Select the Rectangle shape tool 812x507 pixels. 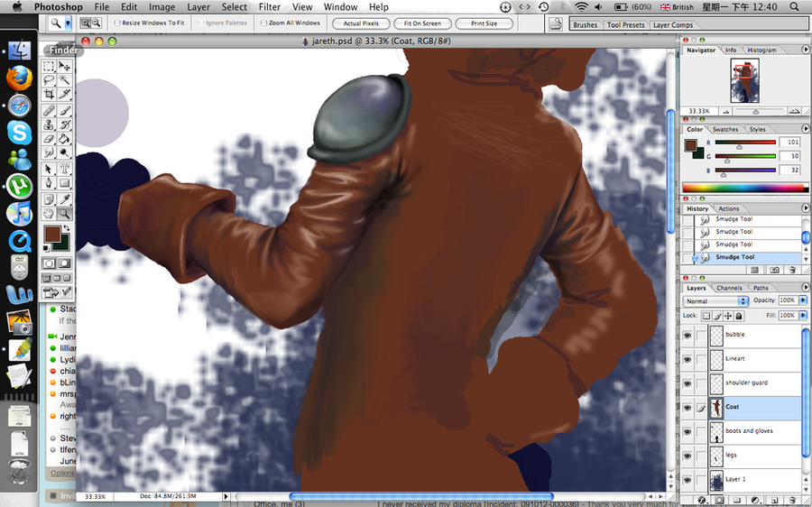[x=64, y=183]
